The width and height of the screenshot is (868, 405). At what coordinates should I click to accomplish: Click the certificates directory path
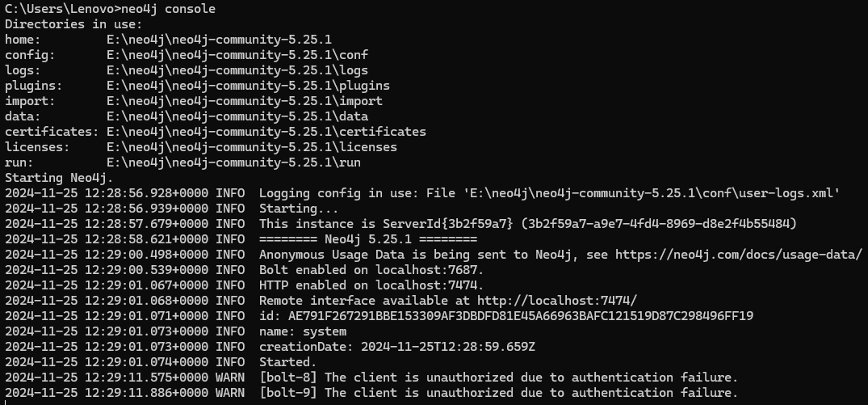point(266,132)
